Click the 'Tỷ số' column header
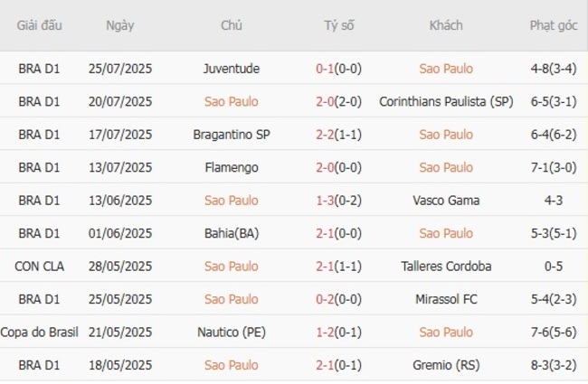This screenshot has width=588, height=384. pyautogui.click(x=339, y=25)
